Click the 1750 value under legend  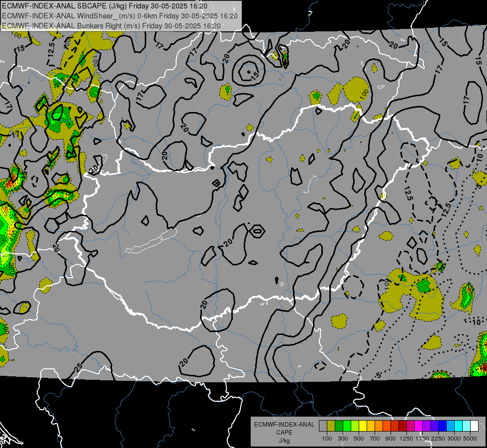[422, 439]
